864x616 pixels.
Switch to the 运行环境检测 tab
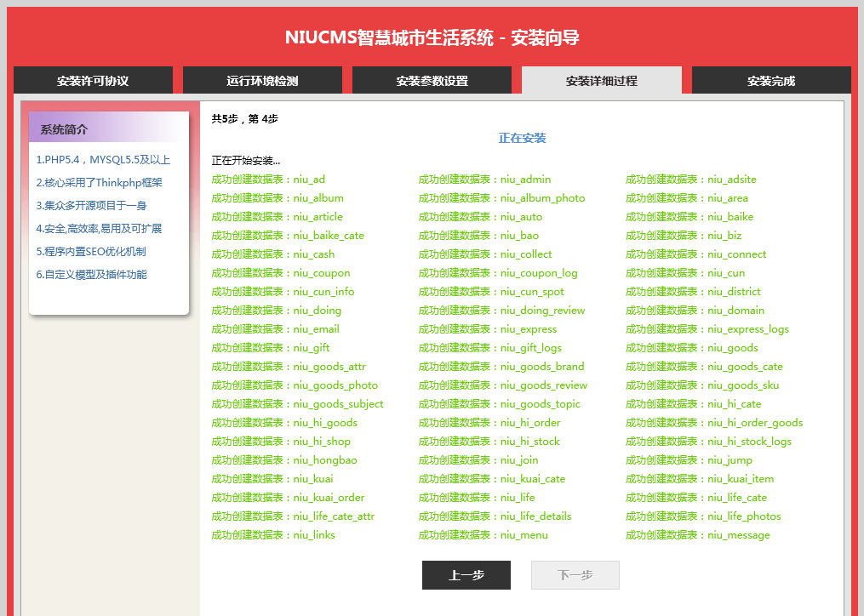tap(262, 81)
